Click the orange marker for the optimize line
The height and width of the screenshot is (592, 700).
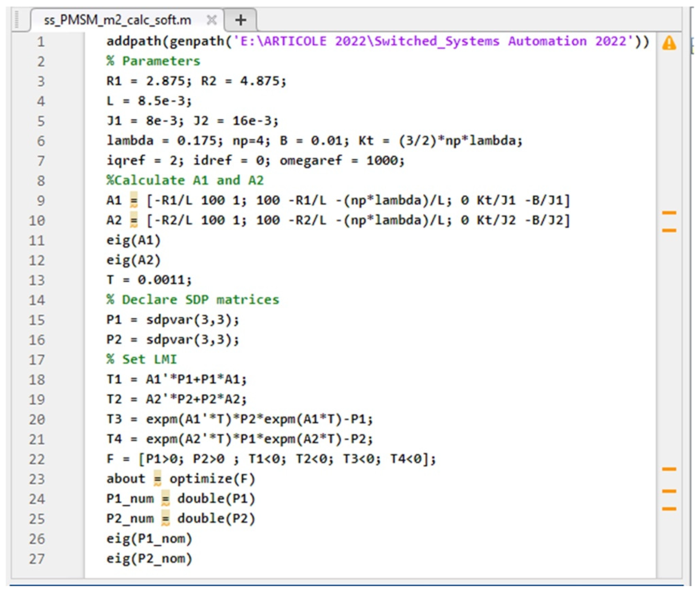[x=669, y=469]
